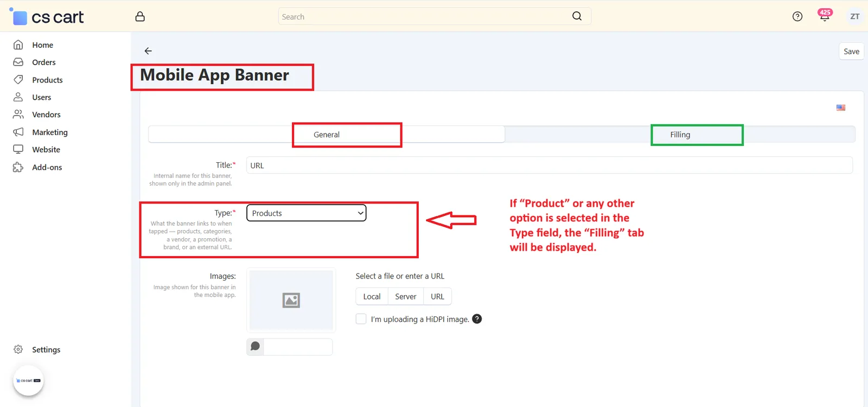Click the search magnifier icon
This screenshot has height=407, width=868.
tap(577, 16)
